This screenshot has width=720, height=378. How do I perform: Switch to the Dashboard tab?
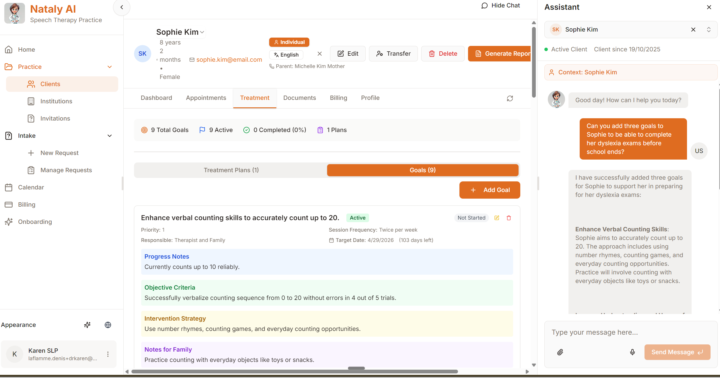coord(156,98)
